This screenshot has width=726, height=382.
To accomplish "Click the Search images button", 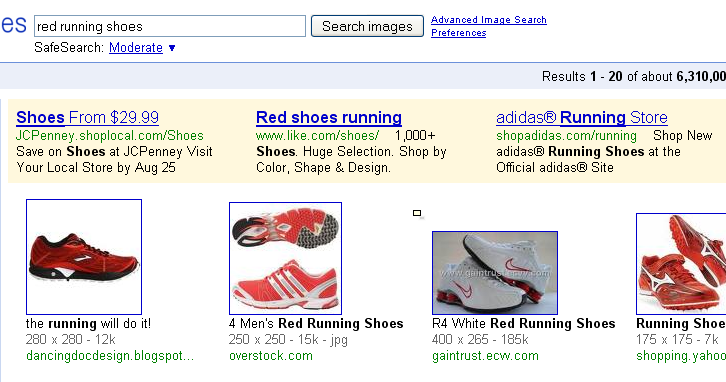I will tap(367, 26).
